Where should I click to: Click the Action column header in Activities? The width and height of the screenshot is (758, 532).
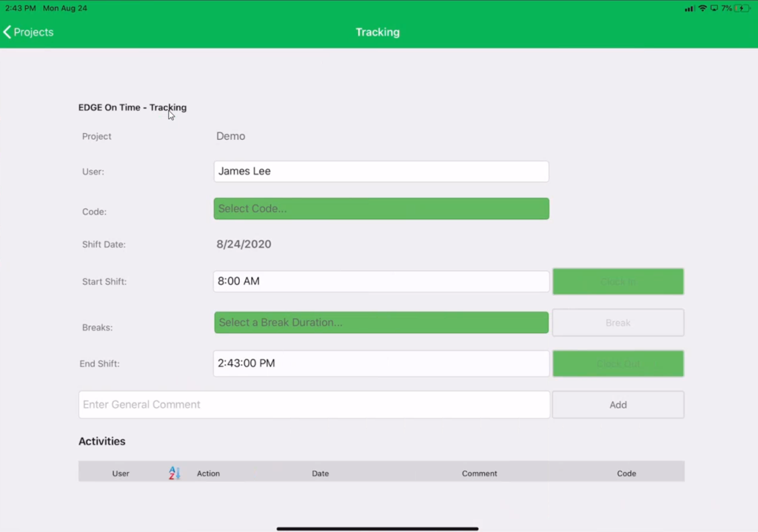(208, 473)
